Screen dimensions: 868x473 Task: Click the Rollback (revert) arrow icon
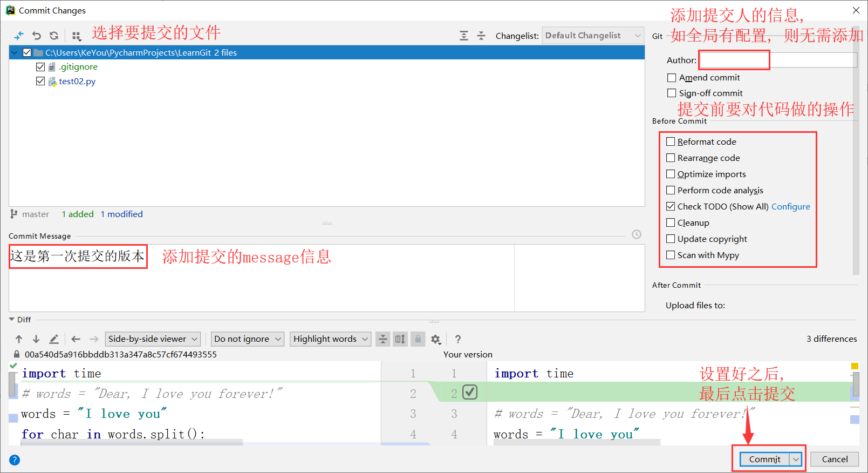37,36
